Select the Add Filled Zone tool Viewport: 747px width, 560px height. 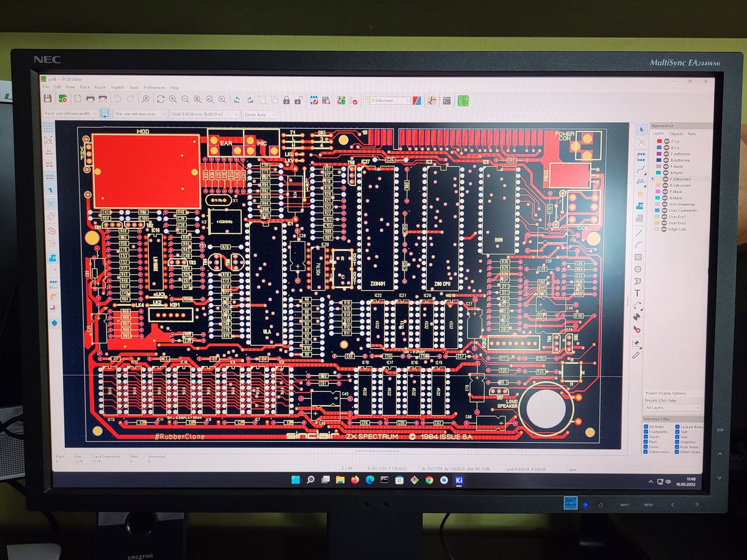(x=640, y=206)
